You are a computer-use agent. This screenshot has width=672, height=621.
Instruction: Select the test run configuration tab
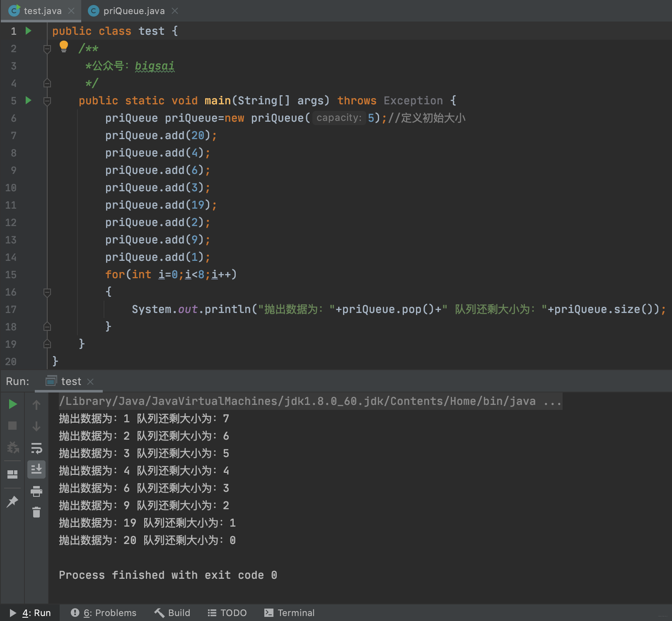tap(68, 381)
